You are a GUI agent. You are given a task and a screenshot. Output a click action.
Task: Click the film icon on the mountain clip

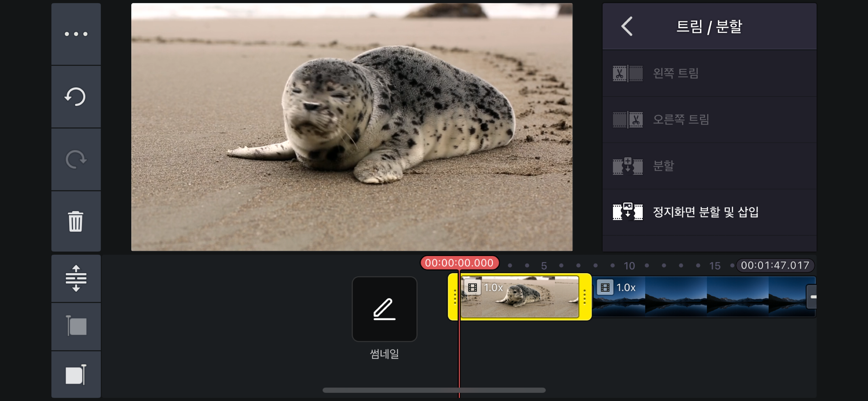tap(605, 288)
